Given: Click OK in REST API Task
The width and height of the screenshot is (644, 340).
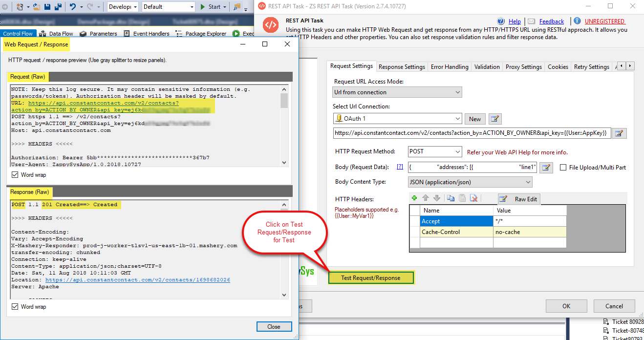Looking at the screenshot, I should 566,306.
